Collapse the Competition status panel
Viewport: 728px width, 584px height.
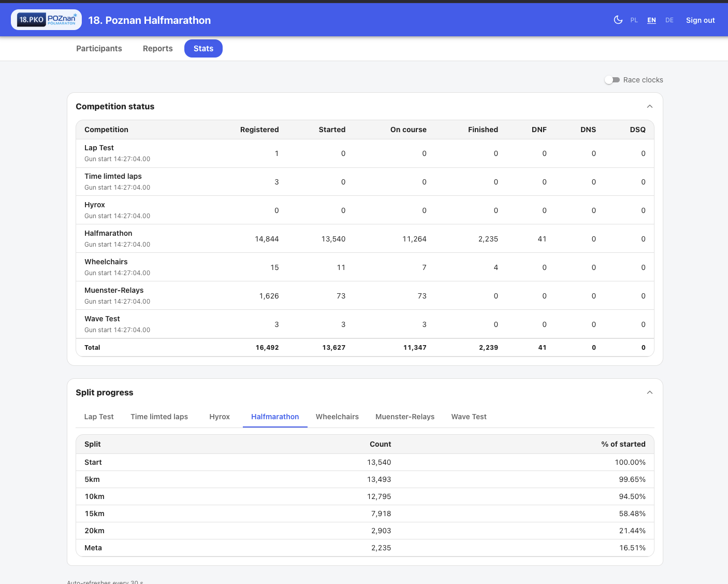(650, 106)
